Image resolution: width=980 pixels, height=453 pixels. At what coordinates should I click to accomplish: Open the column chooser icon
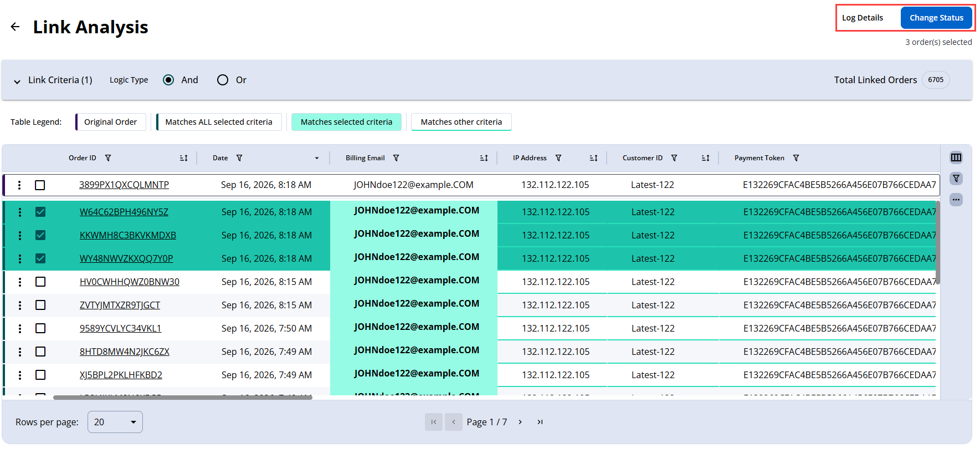pyautogui.click(x=956, y=157)
